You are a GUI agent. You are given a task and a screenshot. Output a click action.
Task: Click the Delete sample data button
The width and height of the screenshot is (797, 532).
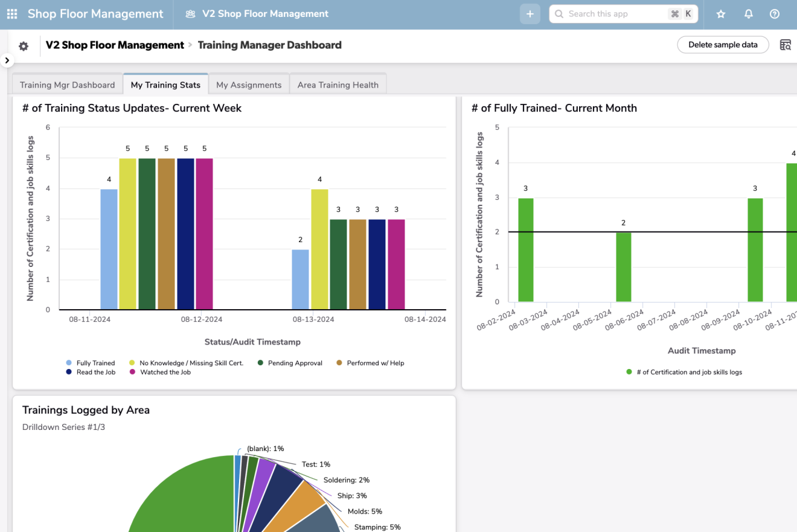723,45
